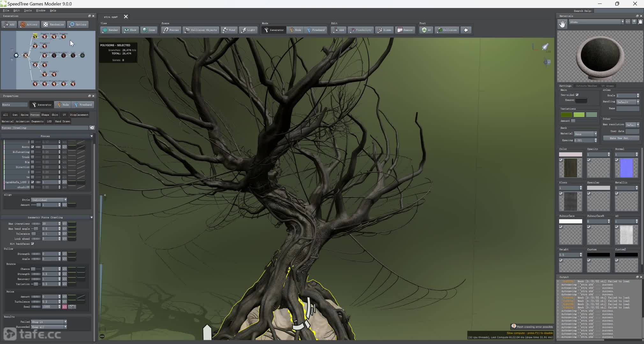This screenshot has height=344, width=644.
Task: Enable the shuzhi06 force checkbox
Action: [x=33, y=187]
